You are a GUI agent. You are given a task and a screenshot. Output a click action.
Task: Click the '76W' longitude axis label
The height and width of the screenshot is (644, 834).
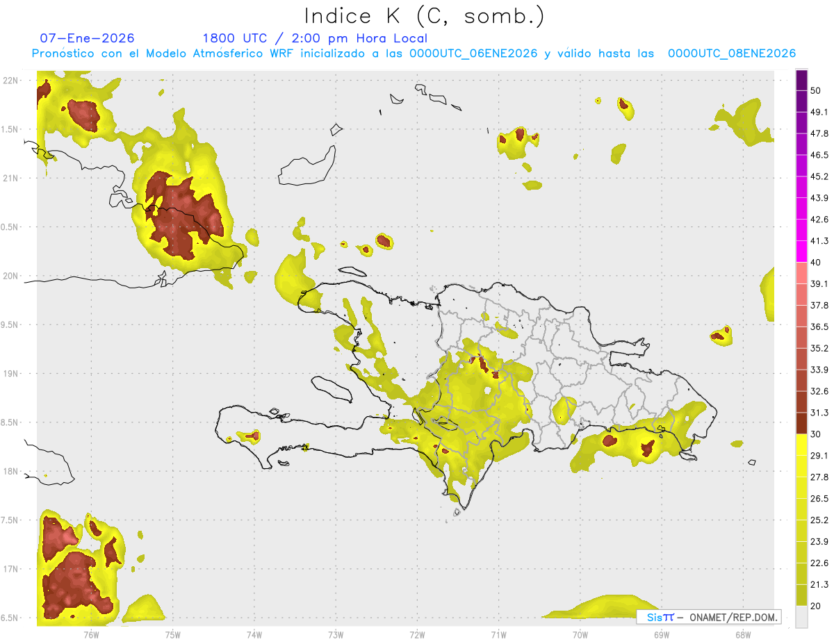92,635
